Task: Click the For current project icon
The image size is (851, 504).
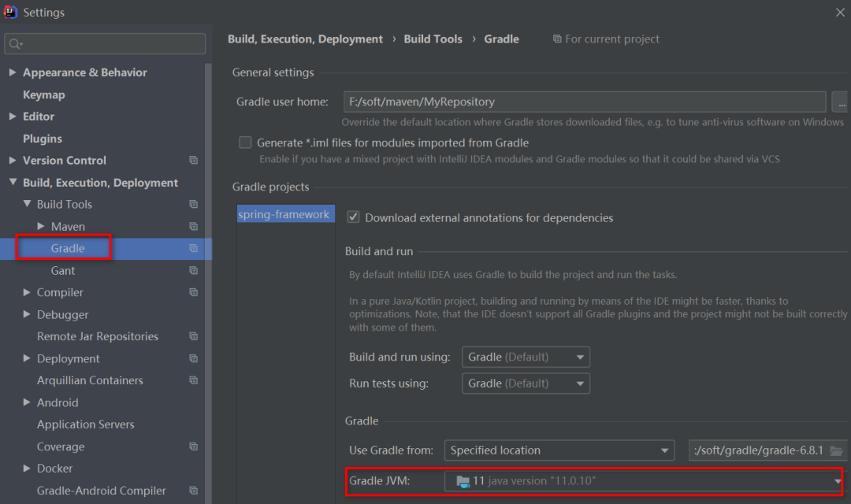Action: tap(557, 39)
